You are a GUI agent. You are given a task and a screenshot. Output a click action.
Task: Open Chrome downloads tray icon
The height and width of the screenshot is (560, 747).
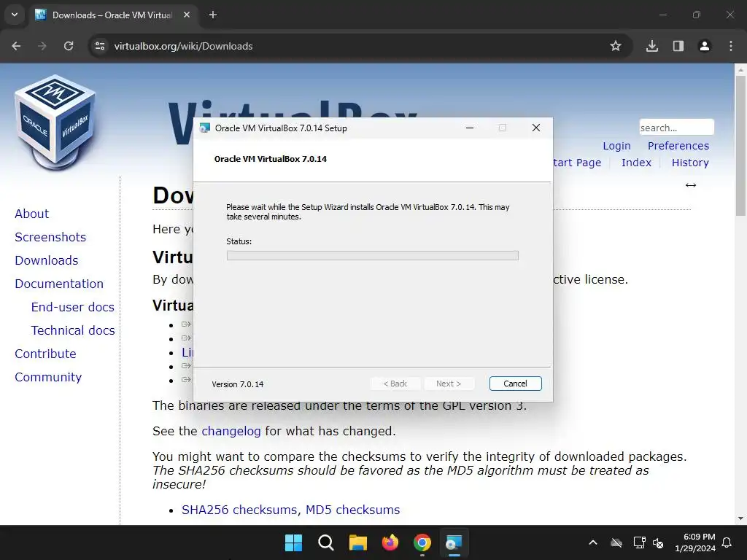[x=652, y=46]
